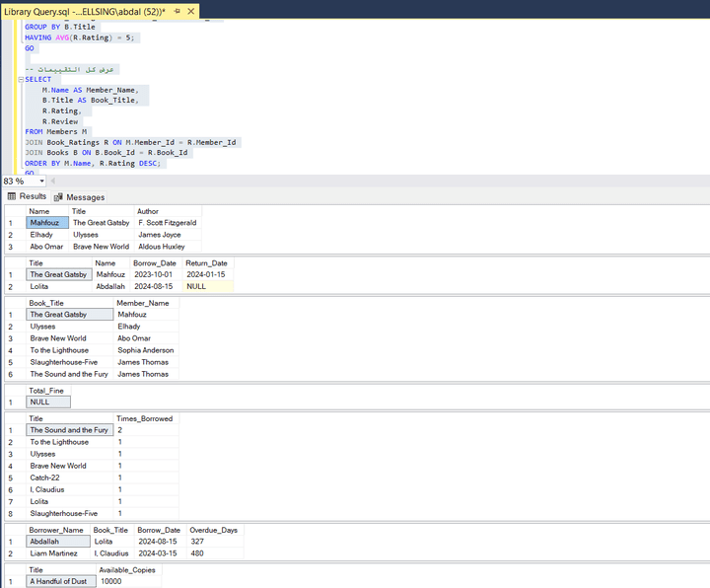Screen dimensions: 710x588
Task: Select the Author column header
Action: 148,211
